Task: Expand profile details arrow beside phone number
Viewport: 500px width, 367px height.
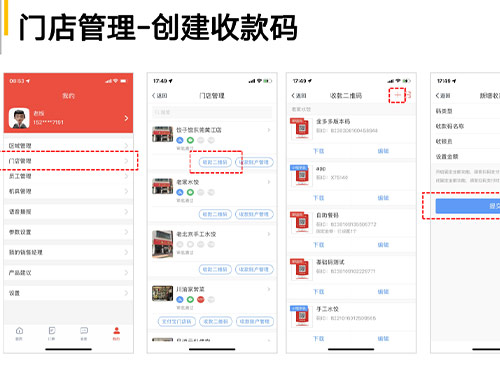Action: click(126, 118)
